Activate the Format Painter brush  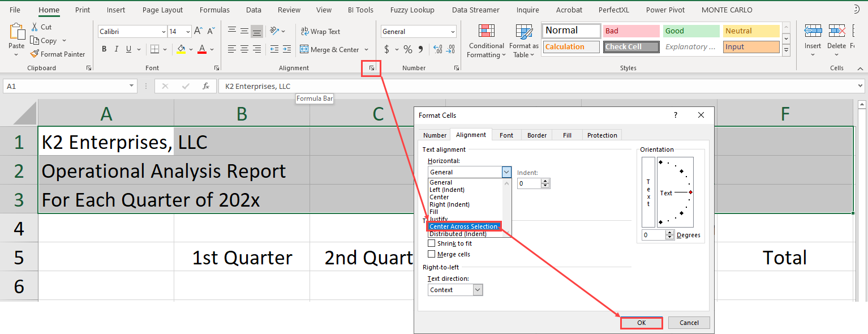click(35, 54)
